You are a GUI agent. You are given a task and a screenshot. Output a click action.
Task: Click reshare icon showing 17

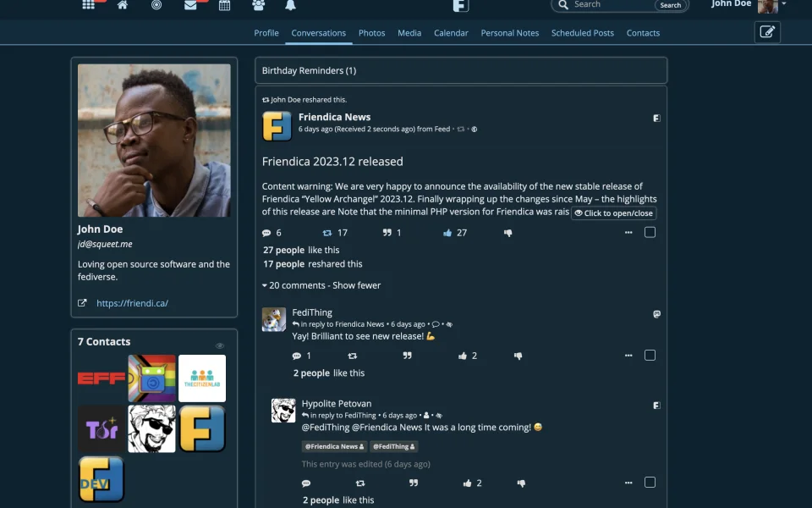pos(326,233)
